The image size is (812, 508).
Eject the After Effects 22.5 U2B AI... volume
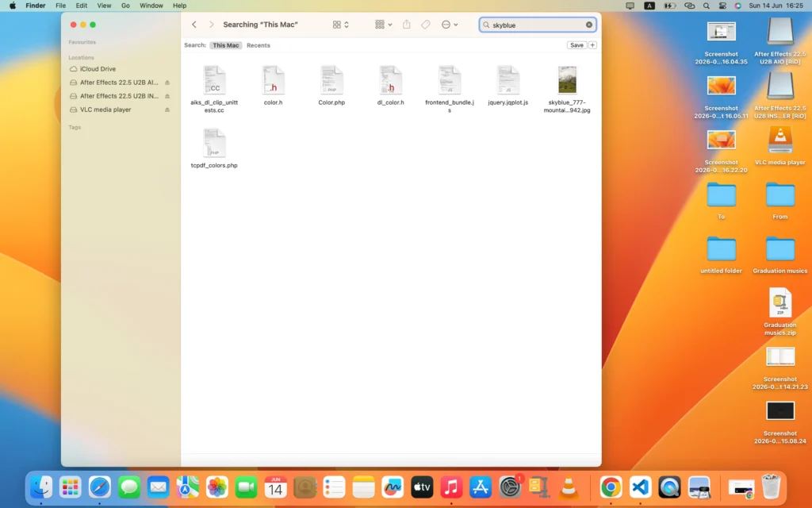[x=167, y=83]
